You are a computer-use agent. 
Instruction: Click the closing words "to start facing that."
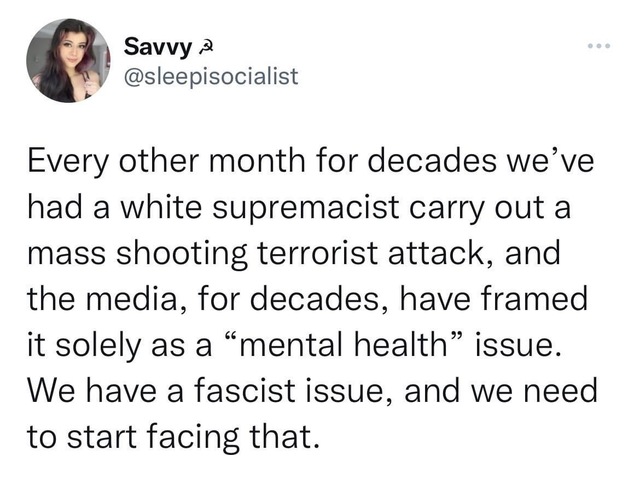173,437
